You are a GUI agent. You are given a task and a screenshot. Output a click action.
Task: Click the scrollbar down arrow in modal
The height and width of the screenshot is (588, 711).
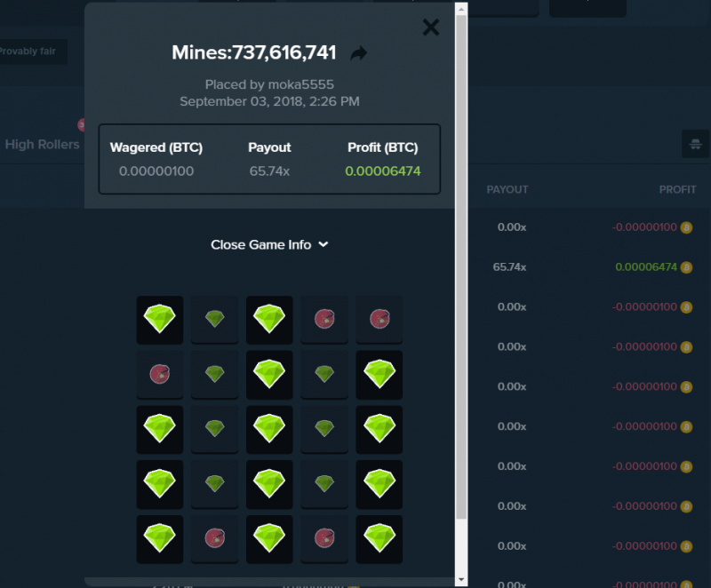[461, 579]
